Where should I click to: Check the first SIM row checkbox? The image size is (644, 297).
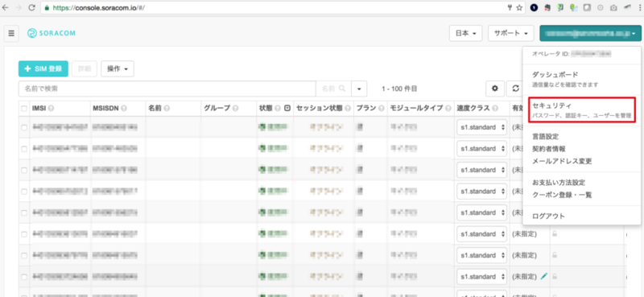coord(24,127)
